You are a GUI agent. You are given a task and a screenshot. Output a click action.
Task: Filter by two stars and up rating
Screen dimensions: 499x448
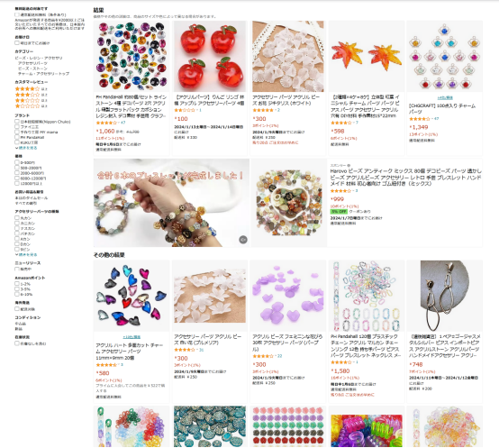32,100
